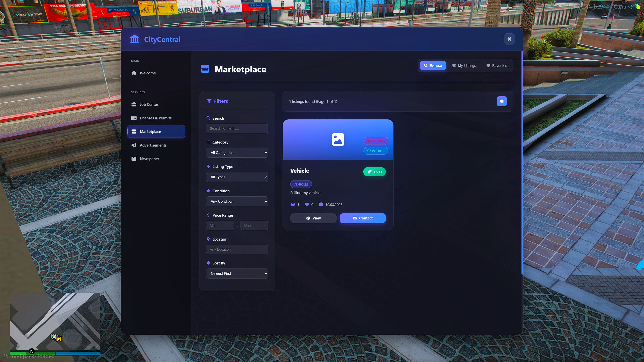
Task: Switch to the Favorites tab
Action: 497,66
